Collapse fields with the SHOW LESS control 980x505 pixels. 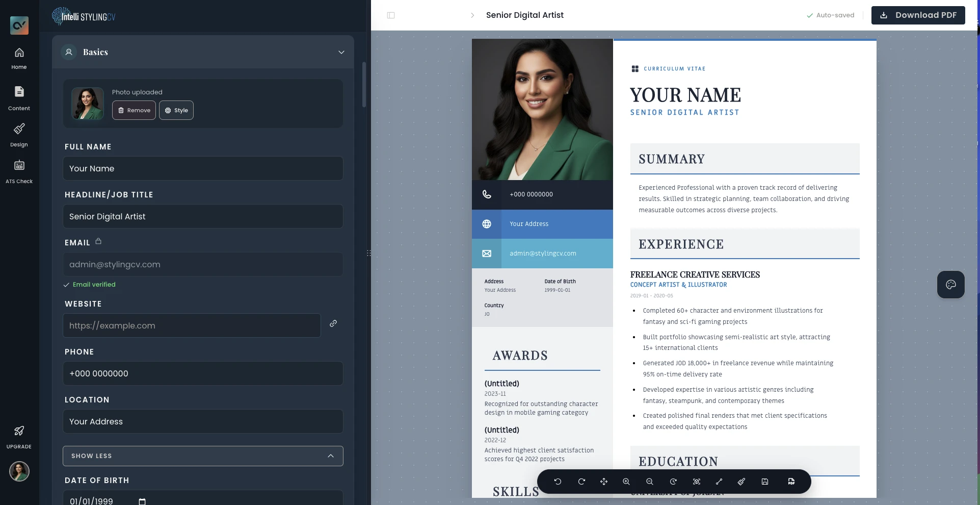[x=202, y=456]
